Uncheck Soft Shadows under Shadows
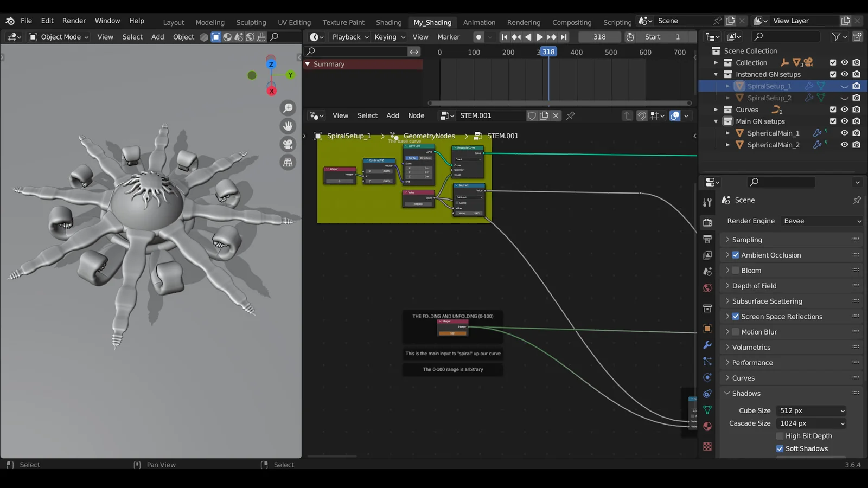Screen dimensions: 868x488 (780, 448)
